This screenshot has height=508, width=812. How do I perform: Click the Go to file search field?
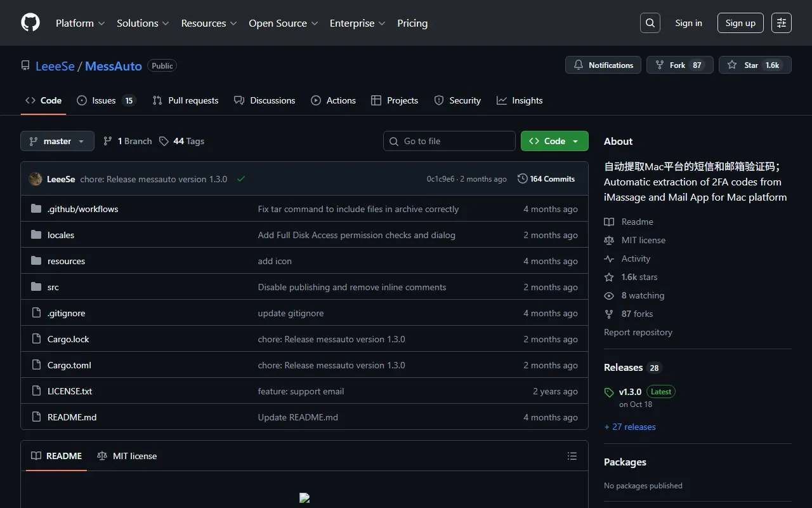(449, 141)
